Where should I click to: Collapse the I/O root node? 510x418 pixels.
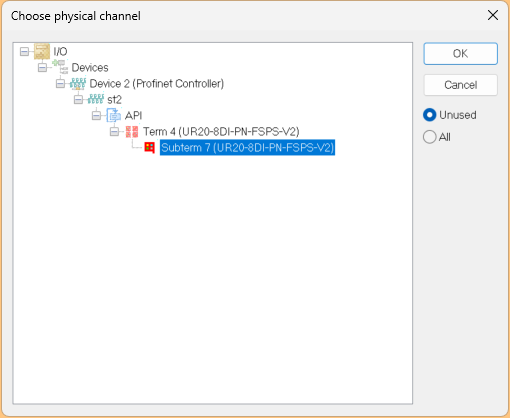[x=24, y=51]
